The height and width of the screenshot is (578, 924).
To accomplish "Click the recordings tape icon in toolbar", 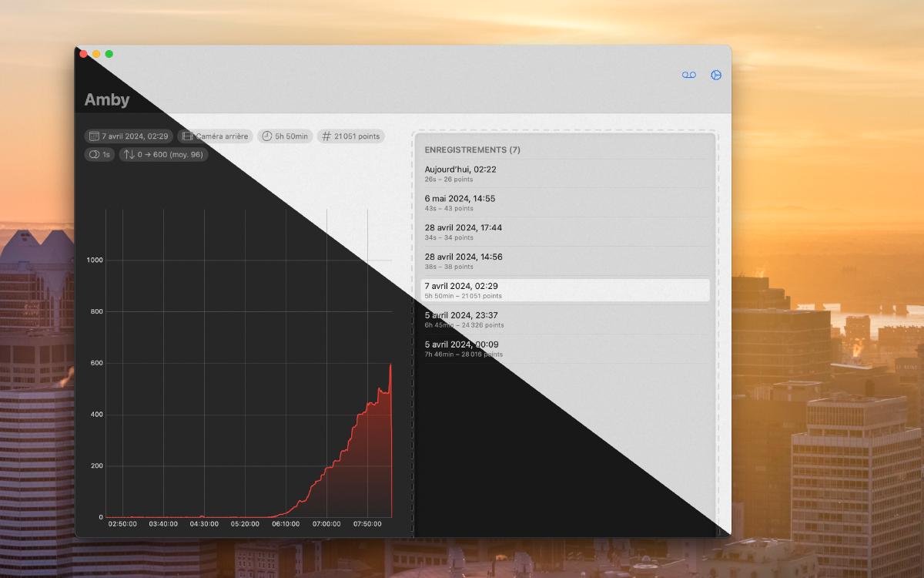I will [688, 75].
